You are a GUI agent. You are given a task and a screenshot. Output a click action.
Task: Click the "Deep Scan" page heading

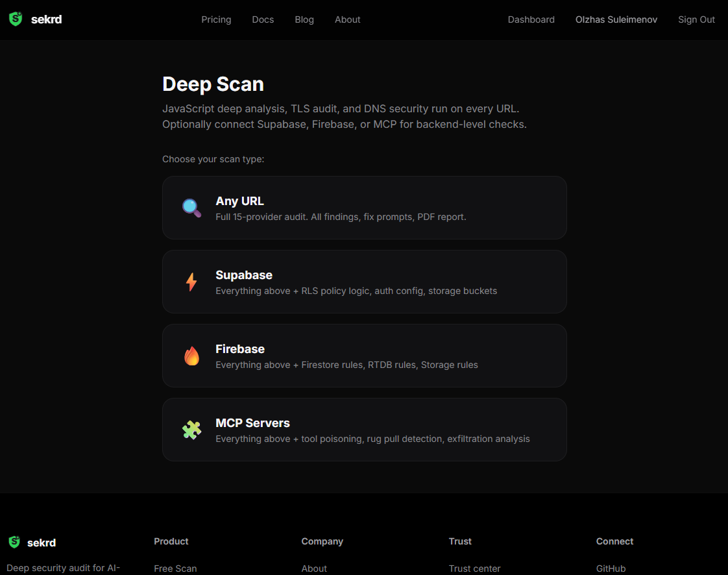tap(213, 84)
